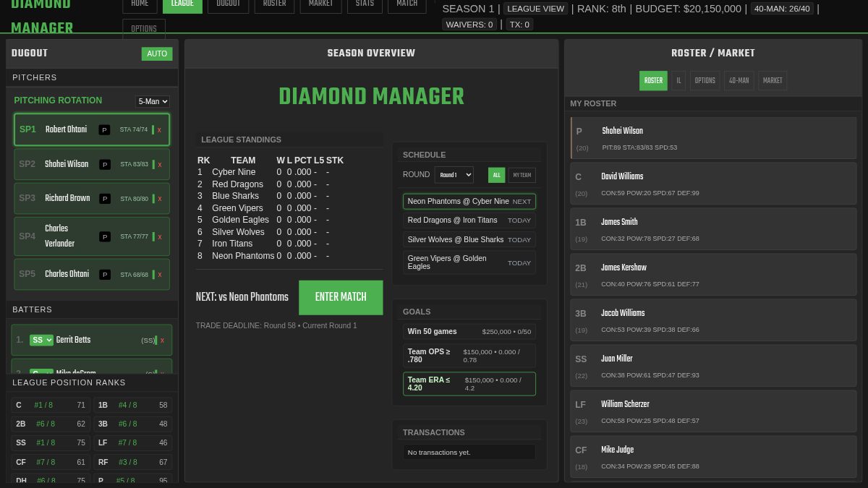Click Neon Phantoms in league standings
Image resolution: width=868 pixels, height=488 pixels.
[243, 256]
